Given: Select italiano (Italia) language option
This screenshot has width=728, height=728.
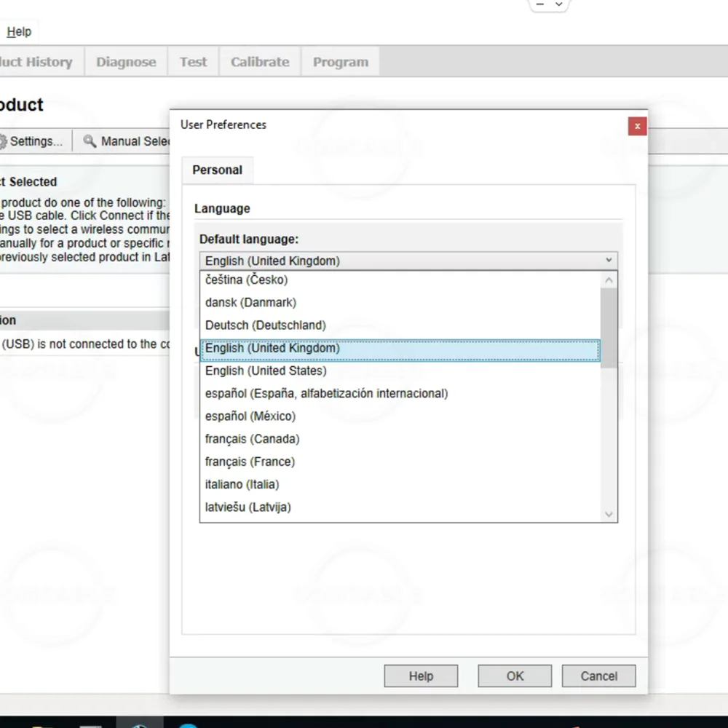Looking at the screenshot, I should coord(400,484).
